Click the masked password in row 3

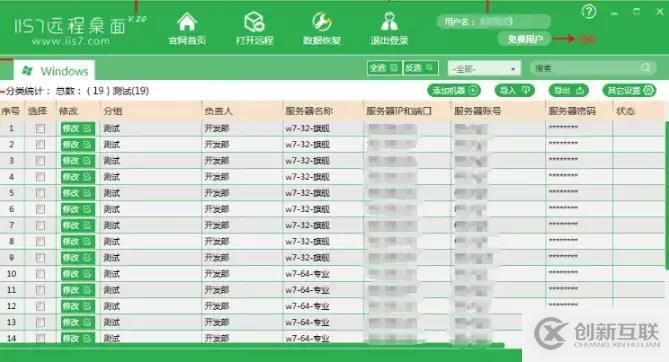point(563,160)
